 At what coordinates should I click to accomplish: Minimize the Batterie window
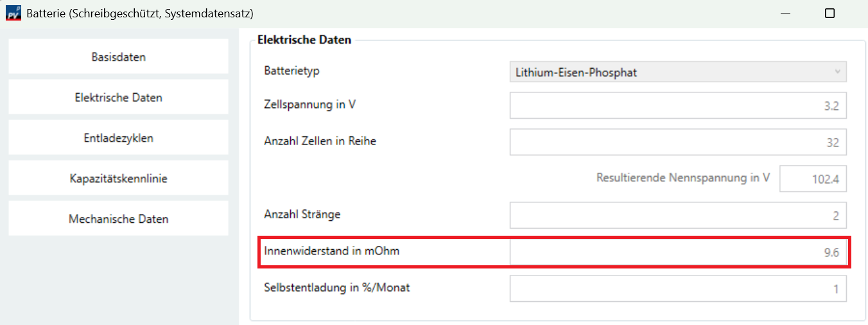coord(786,13)
